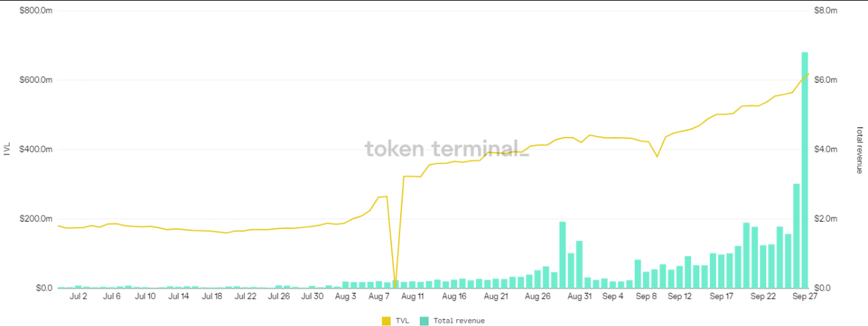Select the Sep 8 date tick label
The height and width of the screenshot is (326, 868).
tap(646, 296)
